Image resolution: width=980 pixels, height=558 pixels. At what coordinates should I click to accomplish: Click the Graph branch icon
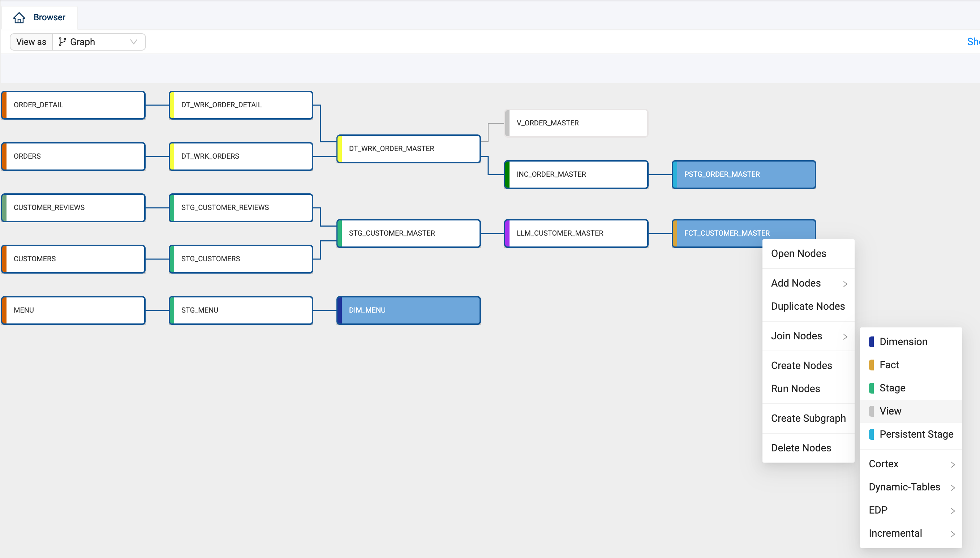coord(62,42)
